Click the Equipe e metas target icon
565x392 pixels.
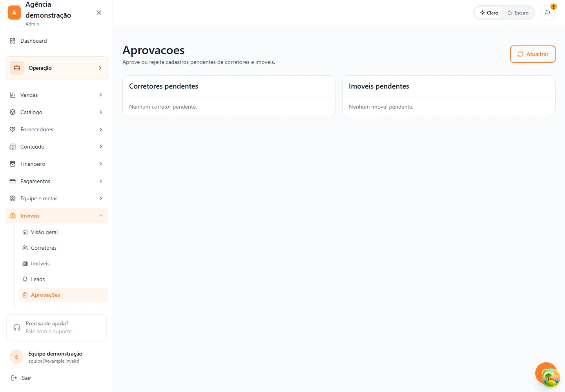point(13,198)
